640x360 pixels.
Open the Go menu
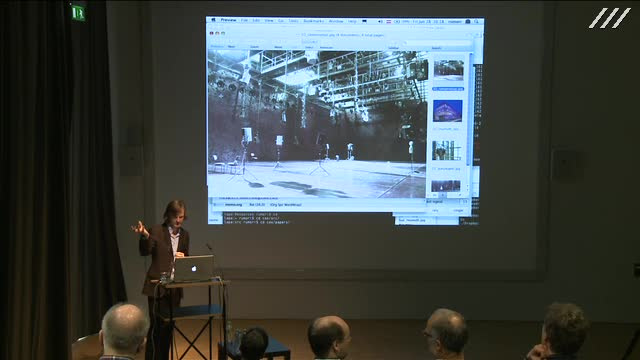(281, 20)
